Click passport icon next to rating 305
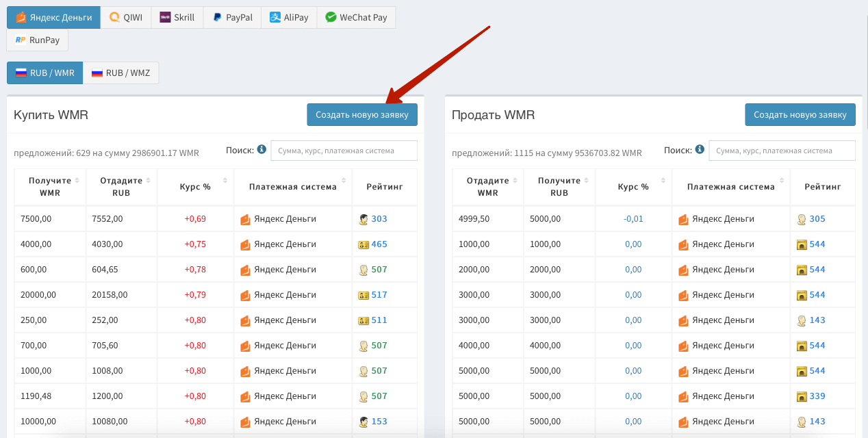Image resolution: width=868 pixels, height=438 pixels. click(x=802, y=220)
